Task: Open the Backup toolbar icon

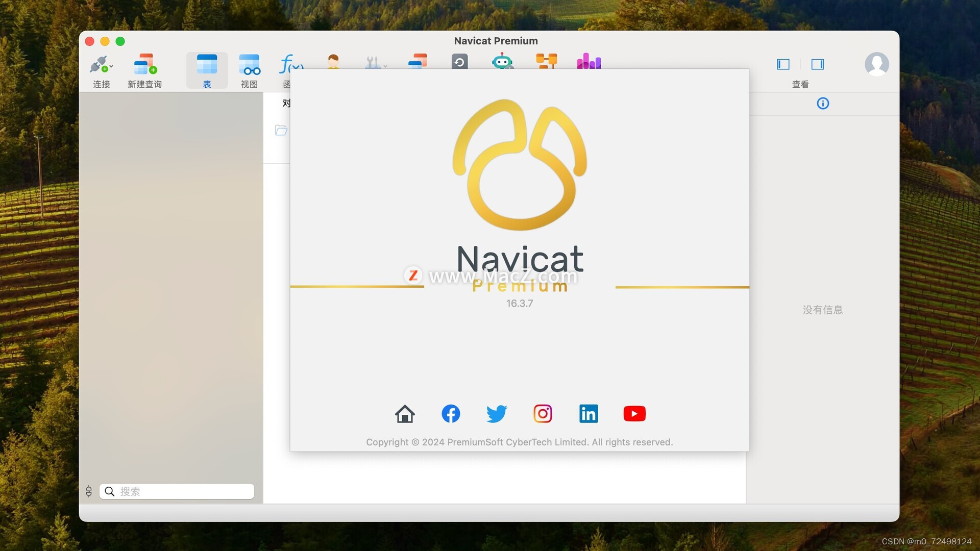Action: point(459,61)
